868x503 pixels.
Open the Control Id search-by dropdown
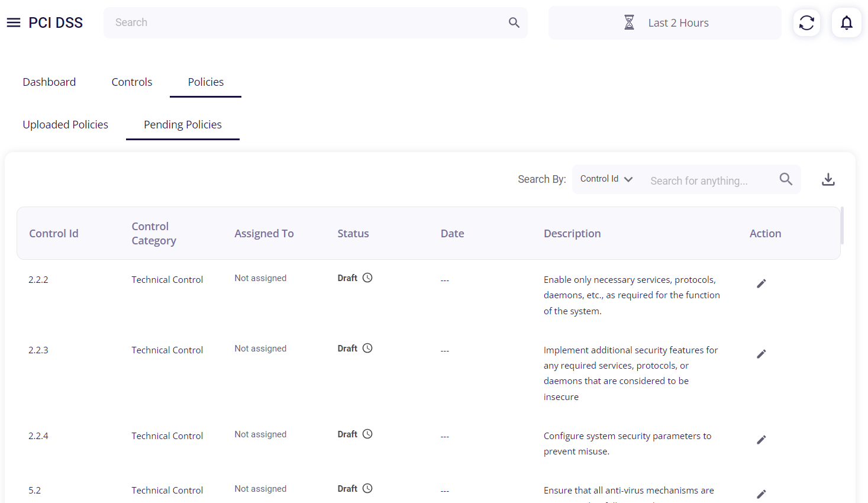pyautogui.click(x=606, y=179)
